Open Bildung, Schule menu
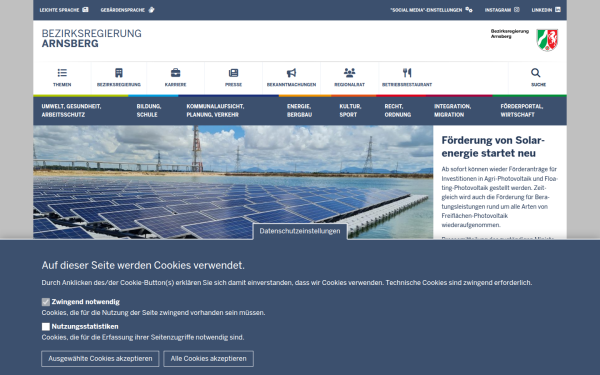600x375 pixels. click(x=149, y=110)
